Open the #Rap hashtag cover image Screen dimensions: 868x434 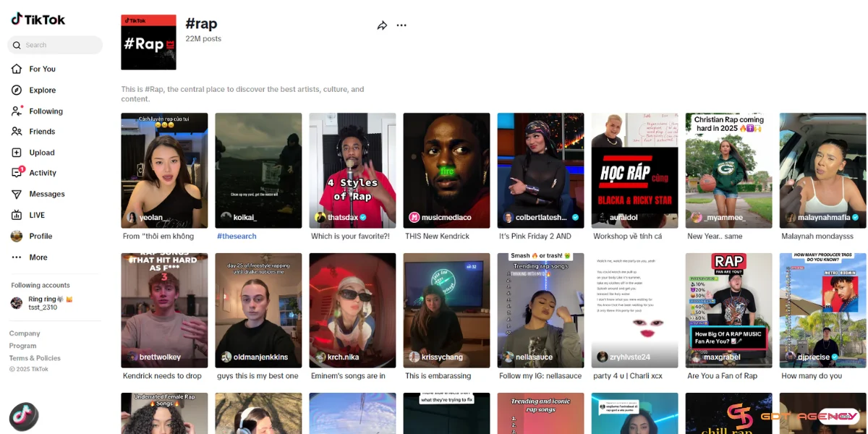pyautogui.click(x=148, y=43)
